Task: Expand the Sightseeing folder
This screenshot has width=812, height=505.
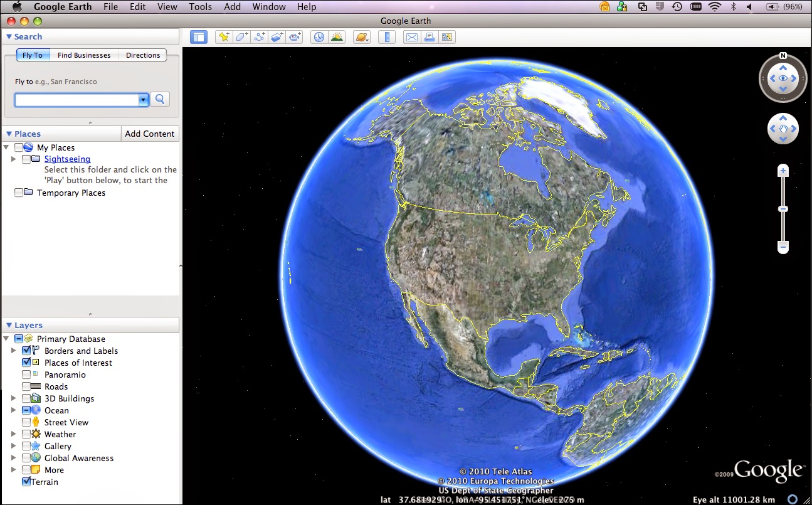Action: click(x=14, y=159)
